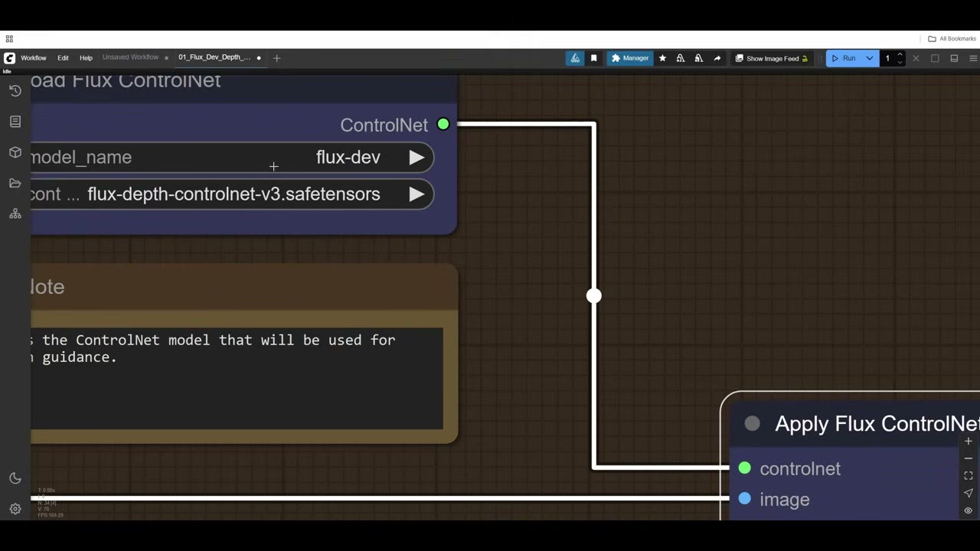This screenshot has width=980, height=551.
Task: Click Show Image Feed button
Action: tap(771, 58)
